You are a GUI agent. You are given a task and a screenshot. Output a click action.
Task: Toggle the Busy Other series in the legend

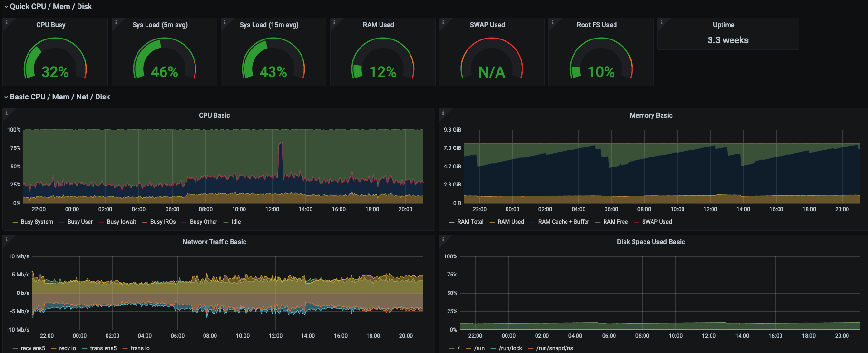[x=204, y=222]
